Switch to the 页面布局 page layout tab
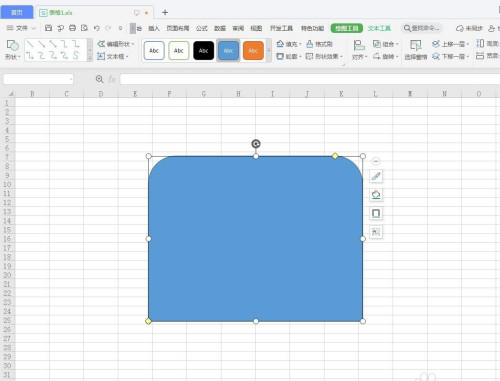 [178, 28]
